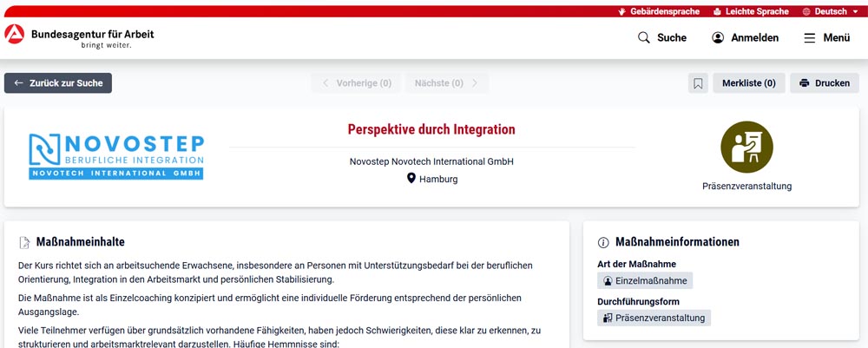Print the page with Drucken
The image size is (868, 348).
pyautogui.click(x=825, y=83)
